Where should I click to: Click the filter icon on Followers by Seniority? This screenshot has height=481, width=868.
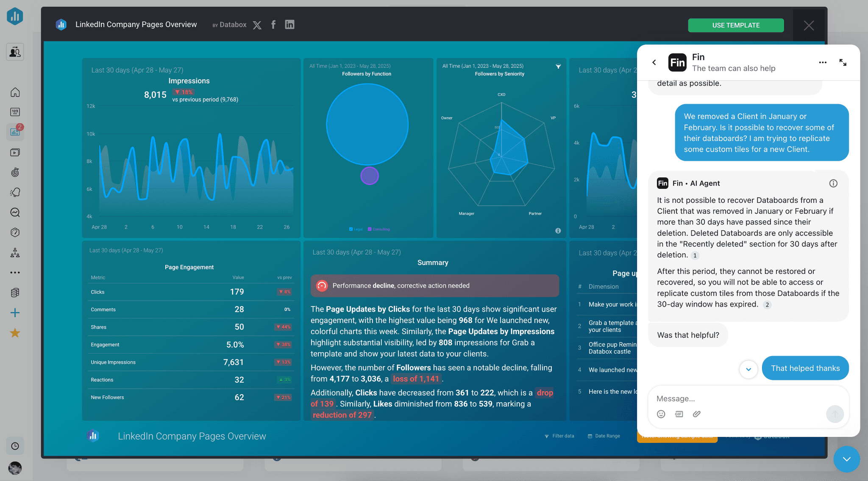(558, 66)
